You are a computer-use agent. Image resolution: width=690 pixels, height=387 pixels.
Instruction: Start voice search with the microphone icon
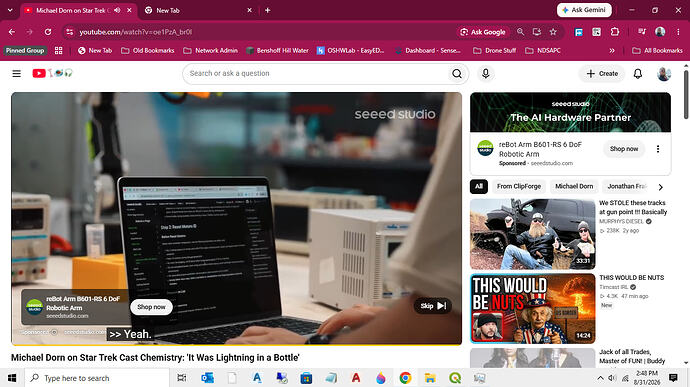tap(485, 74)
